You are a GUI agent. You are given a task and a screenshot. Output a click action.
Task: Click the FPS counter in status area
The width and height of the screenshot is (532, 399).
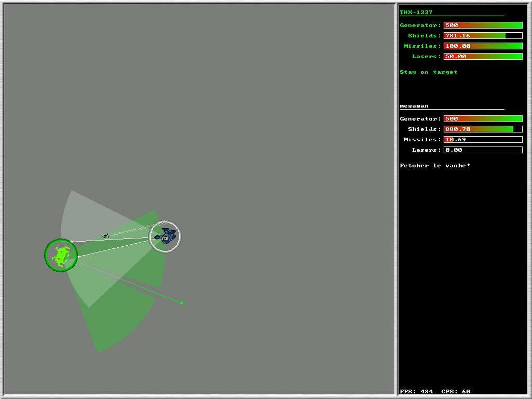click(416, 392)
